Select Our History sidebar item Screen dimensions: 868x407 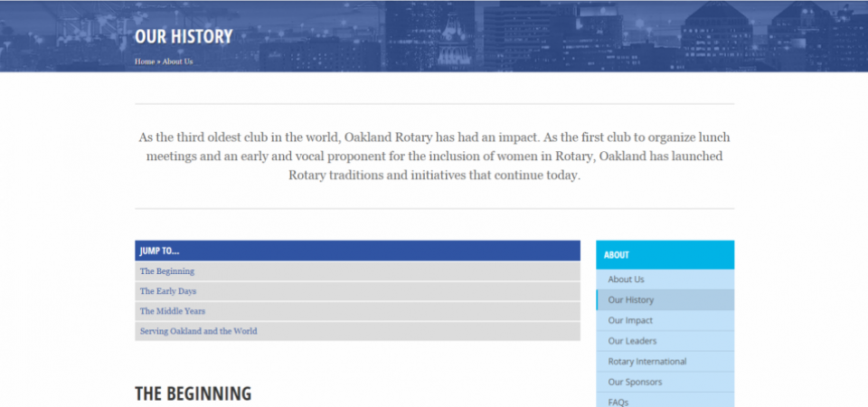point(665,299)
